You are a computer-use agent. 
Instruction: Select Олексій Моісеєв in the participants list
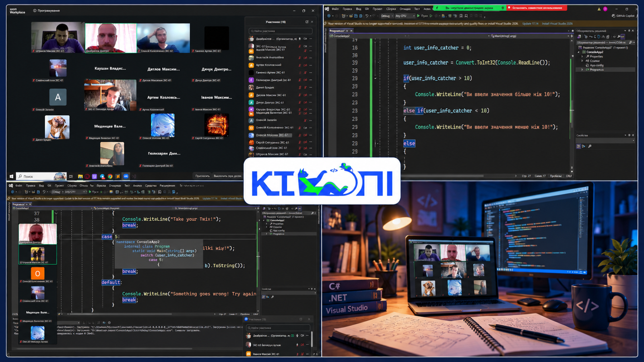pos(281,135)
